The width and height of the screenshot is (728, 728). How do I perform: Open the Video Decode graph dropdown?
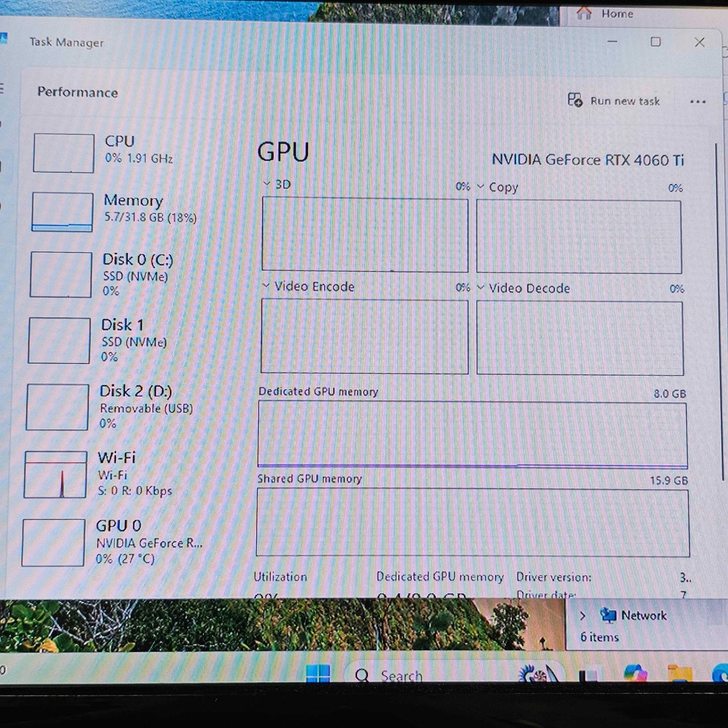481,288
